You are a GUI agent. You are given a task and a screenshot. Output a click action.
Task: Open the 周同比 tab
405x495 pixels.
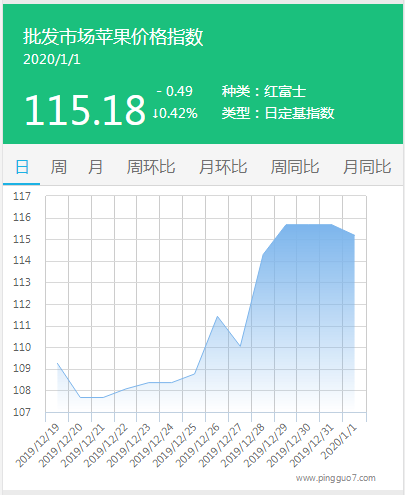tap(295, 167)
